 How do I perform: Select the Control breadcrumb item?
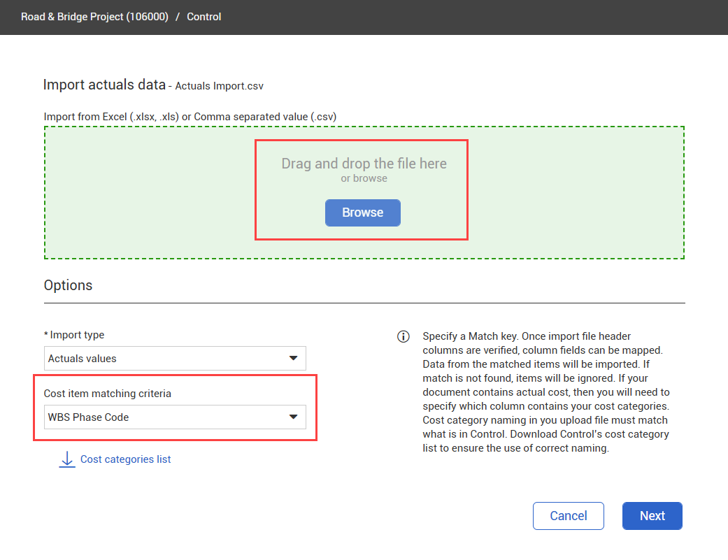pyautogui.click(x=204, y=17)
